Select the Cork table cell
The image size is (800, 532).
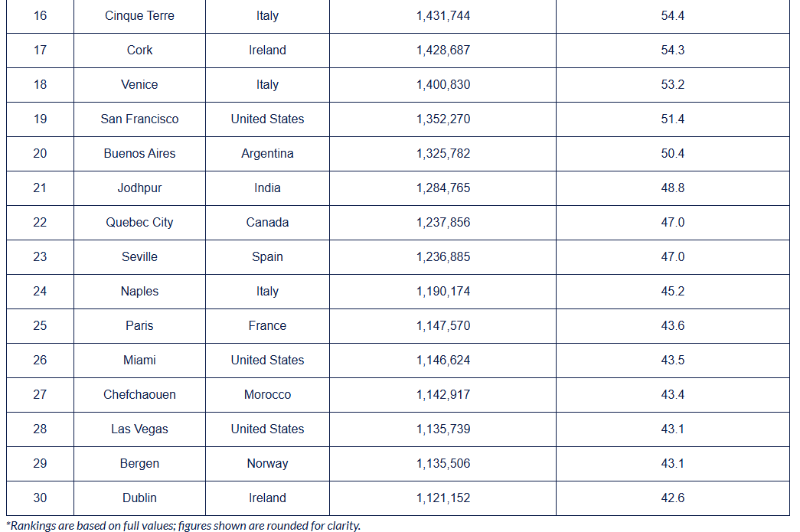point(139,50)
